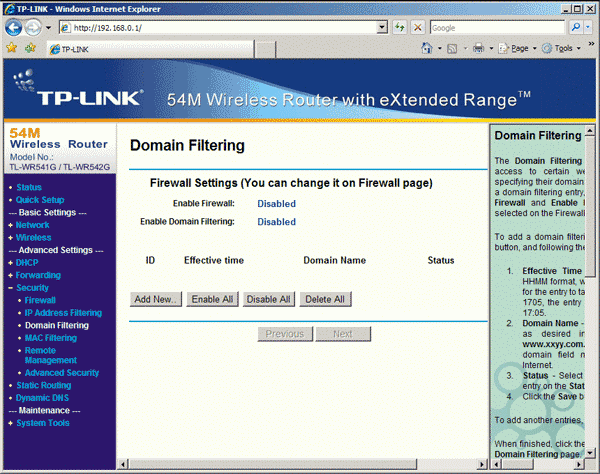Open the feeds dropdown arrow
This screenshot has width=600, height=474.
click(465, 49)
